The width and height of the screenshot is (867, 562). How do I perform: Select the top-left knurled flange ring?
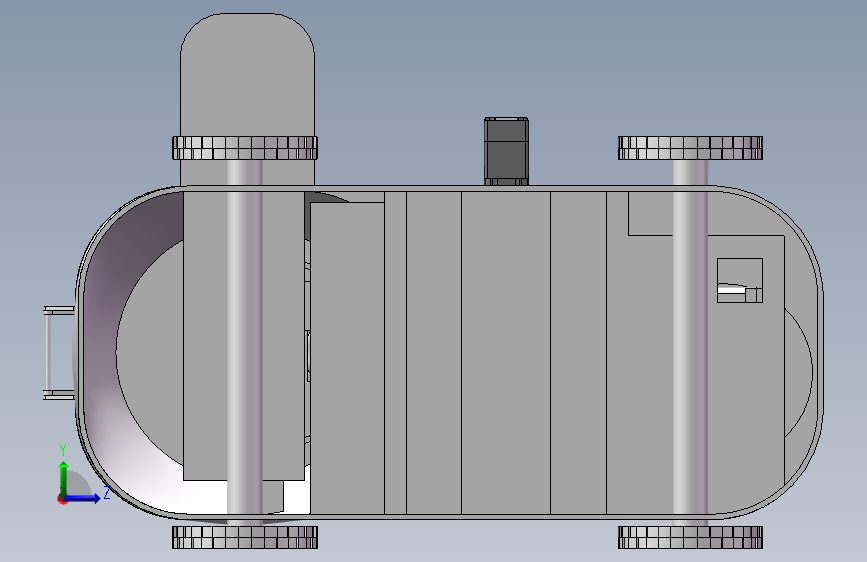(245, 148)
